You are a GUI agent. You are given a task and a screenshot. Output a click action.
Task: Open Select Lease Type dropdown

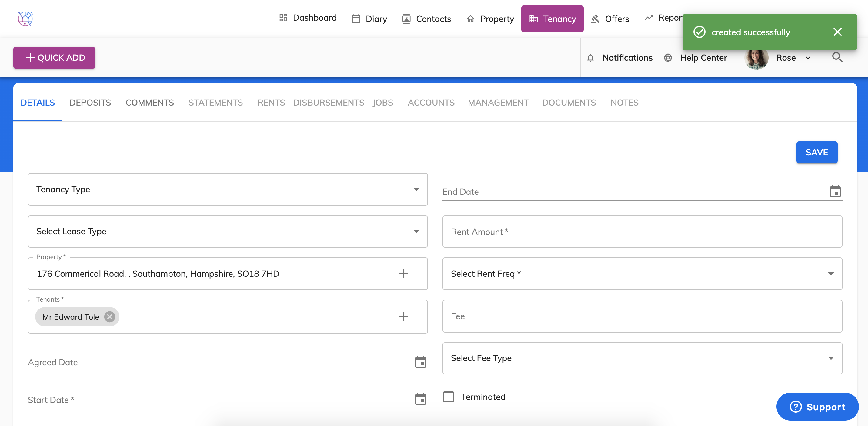pos(416,232)
